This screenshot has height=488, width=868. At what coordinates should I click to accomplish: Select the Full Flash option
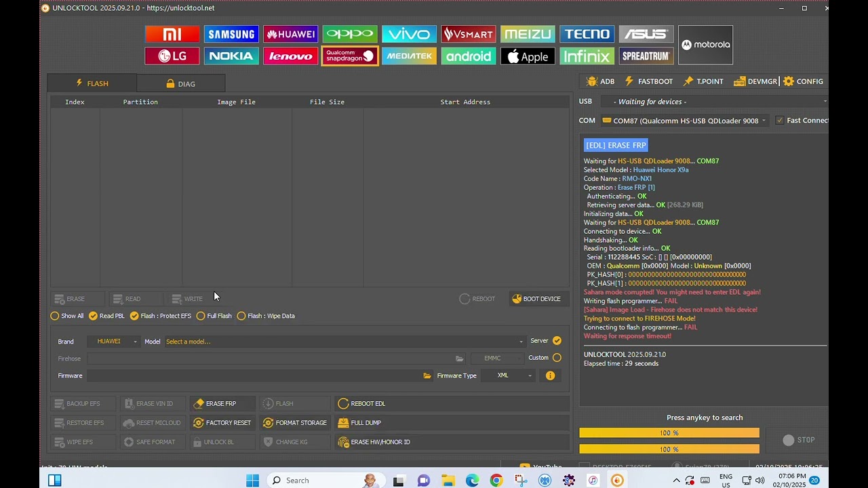point(214,316)
